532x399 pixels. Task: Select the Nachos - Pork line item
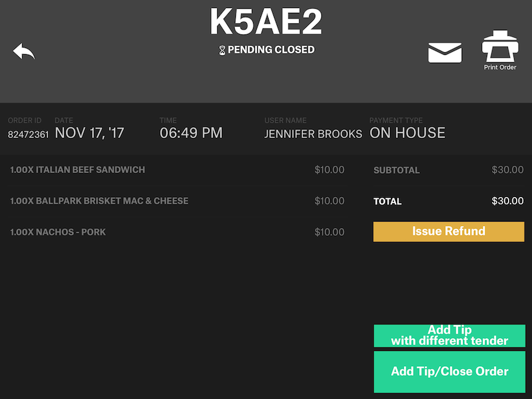(58, 232)
